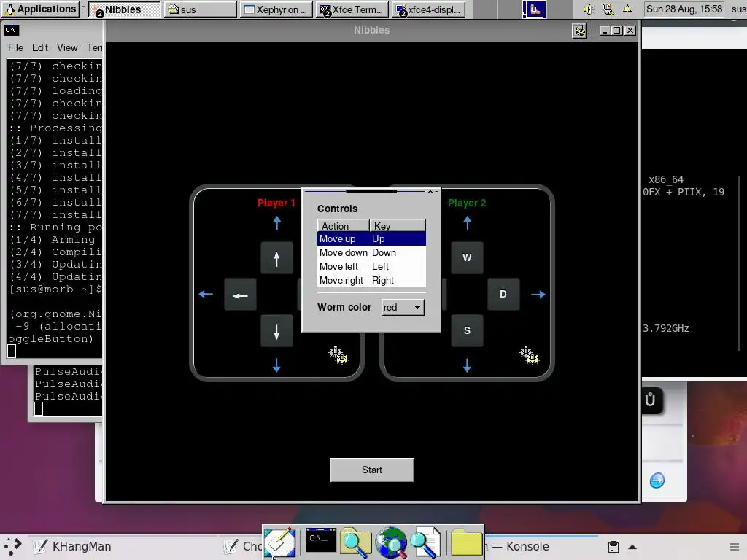Image resolution: width=747 pixels, height=560 pixels.
Task: Select the Move left row
Action: (x=371, y=266)
